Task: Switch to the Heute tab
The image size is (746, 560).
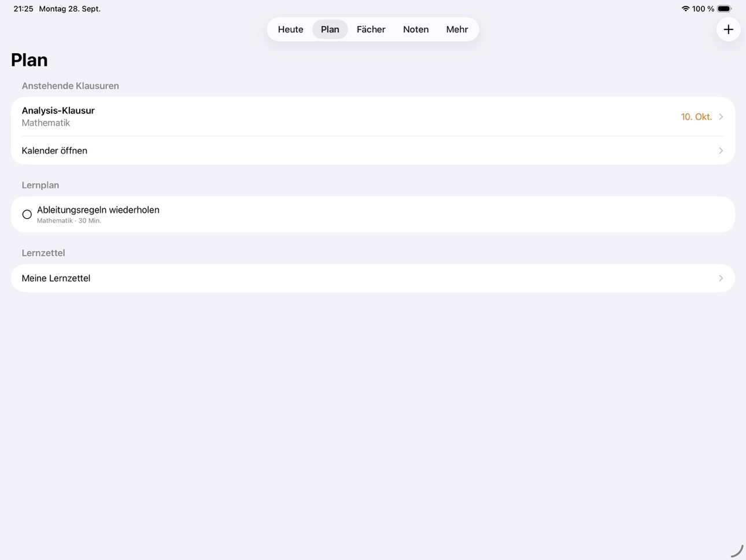Action: pyautogui.click(x=290, y=30)
